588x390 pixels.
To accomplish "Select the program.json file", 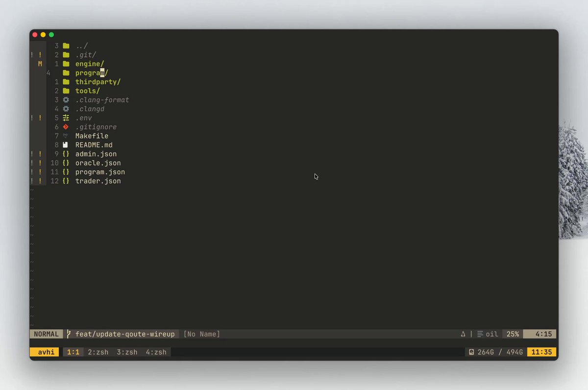I will (100, 172).
